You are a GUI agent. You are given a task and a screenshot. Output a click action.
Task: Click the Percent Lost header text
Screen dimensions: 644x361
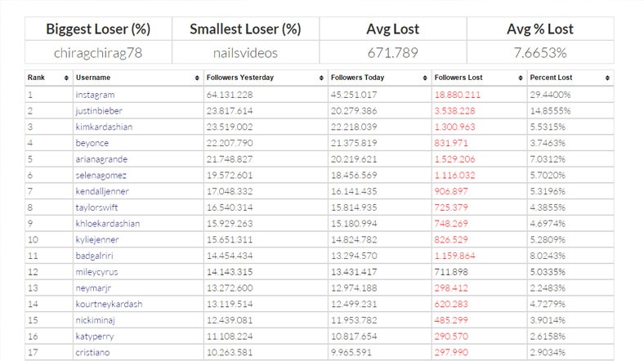click(x=551, y=78)
